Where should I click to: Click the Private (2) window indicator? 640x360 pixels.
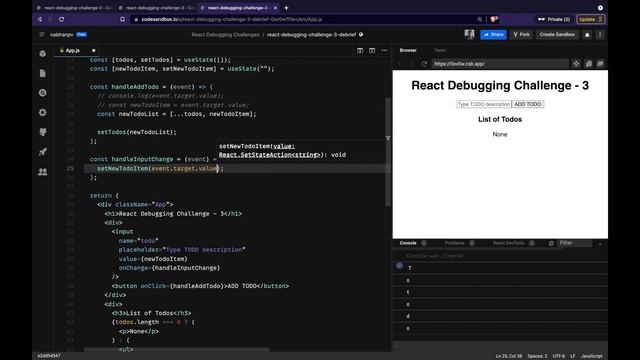pos(553,19)
